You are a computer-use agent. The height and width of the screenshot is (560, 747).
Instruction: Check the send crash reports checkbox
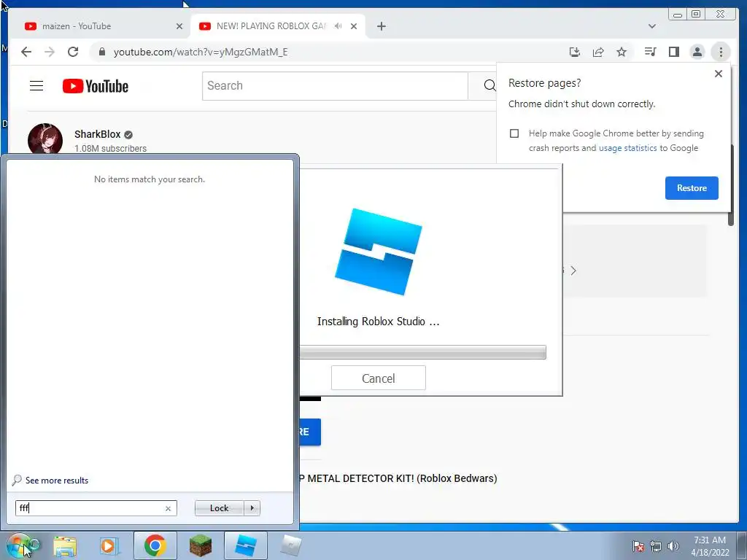[x=514, y=133]
